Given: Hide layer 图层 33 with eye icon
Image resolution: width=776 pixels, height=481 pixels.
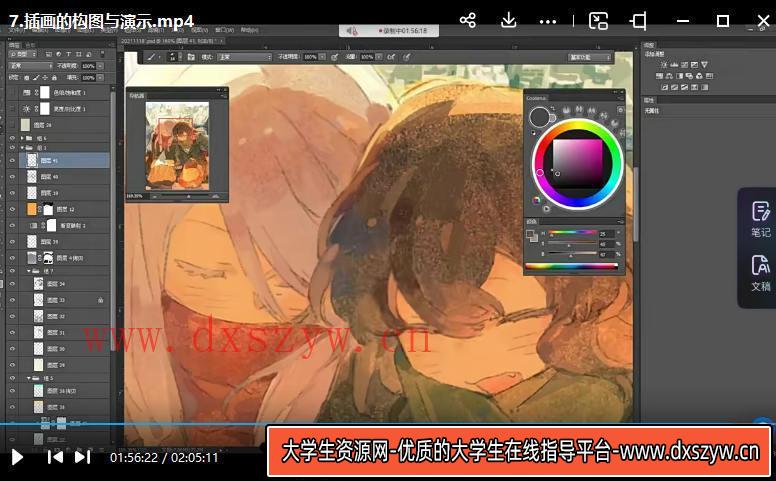Looking at the screenshot, I should point(12,300).
